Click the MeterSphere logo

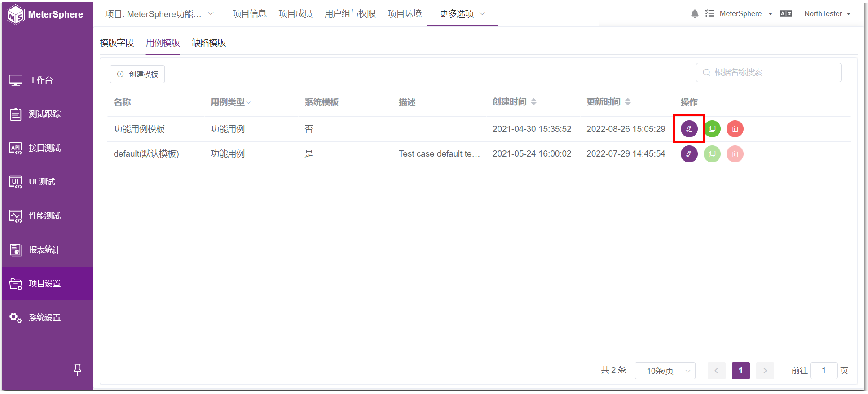tap(45, 14)
